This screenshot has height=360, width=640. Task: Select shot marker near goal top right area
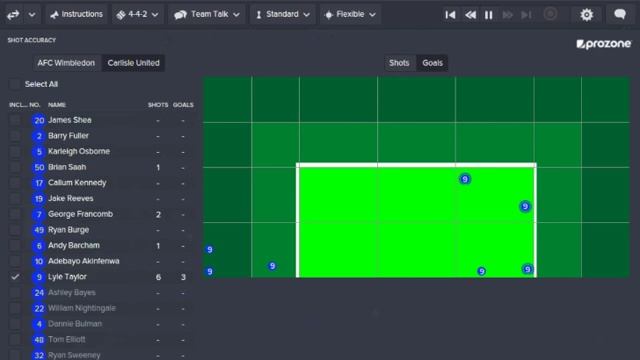(x=464, y=179)
